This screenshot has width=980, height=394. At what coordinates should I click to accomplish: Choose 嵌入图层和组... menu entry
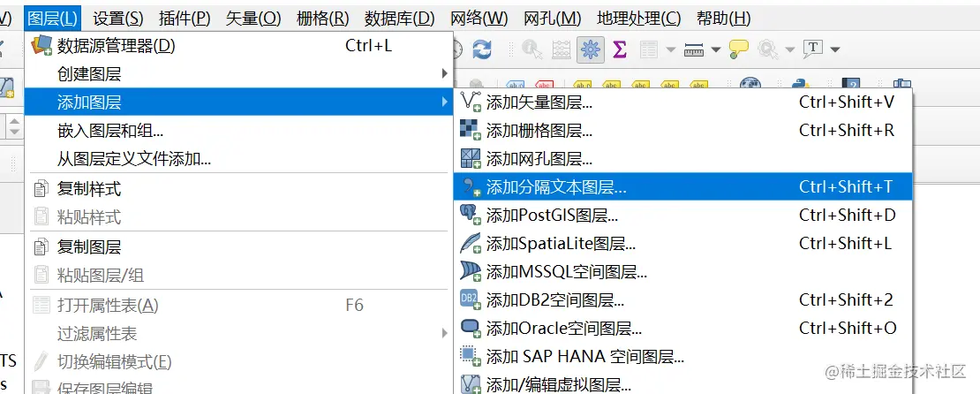click(x=237, y=130)
